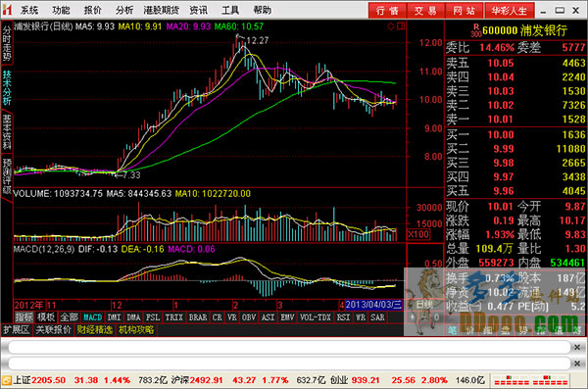The width and height of the screenshot is (588, 389).
Task: Click the 卖一 10.01 order row
Action: (x=515, y=120)
